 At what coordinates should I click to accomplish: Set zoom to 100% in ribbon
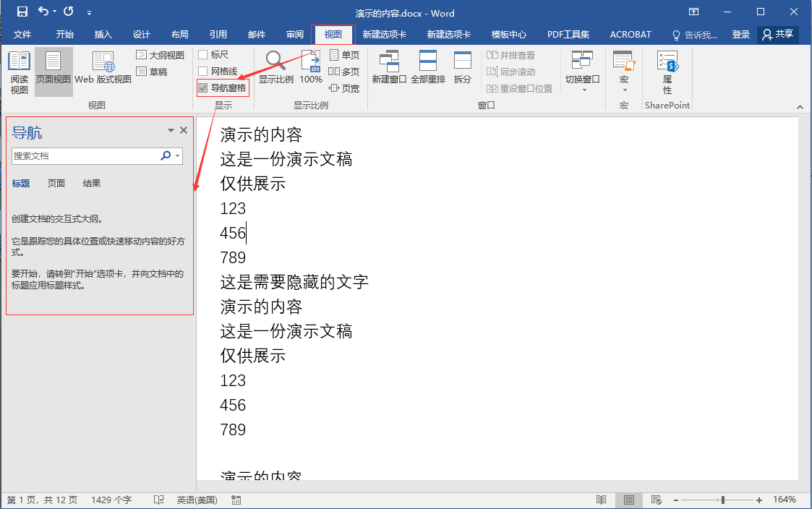[311, 67]
